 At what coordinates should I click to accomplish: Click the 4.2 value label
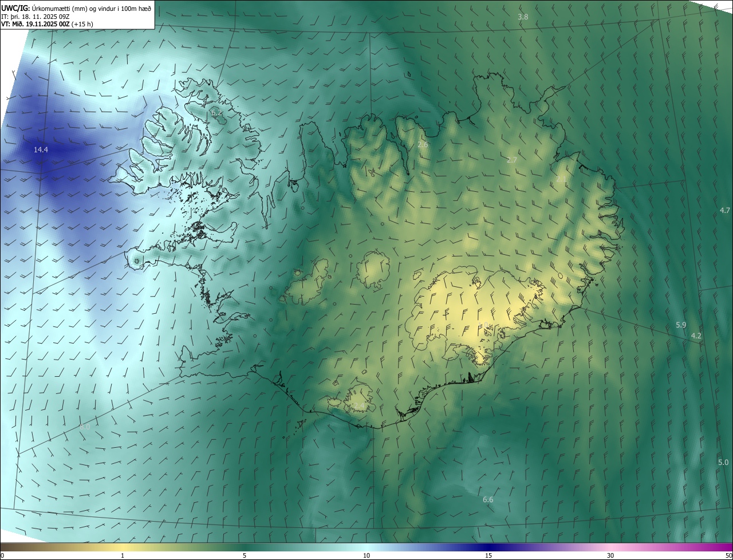[x=696, y=336]
